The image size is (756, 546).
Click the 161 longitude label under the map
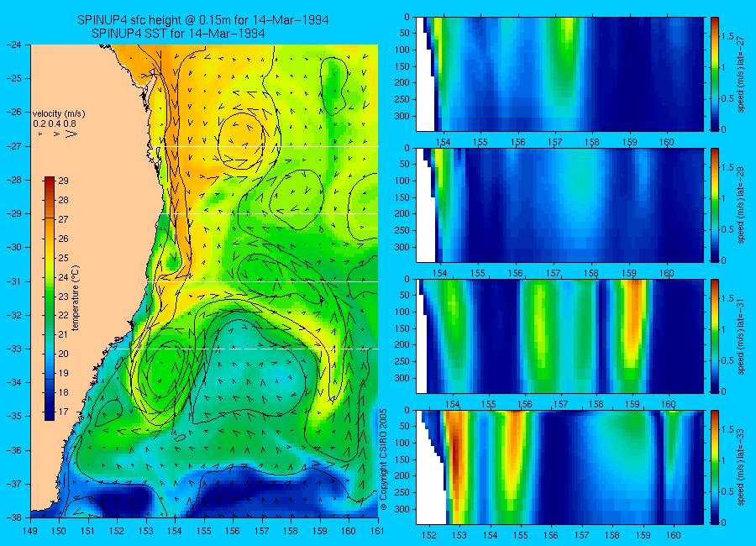[377, 531]
